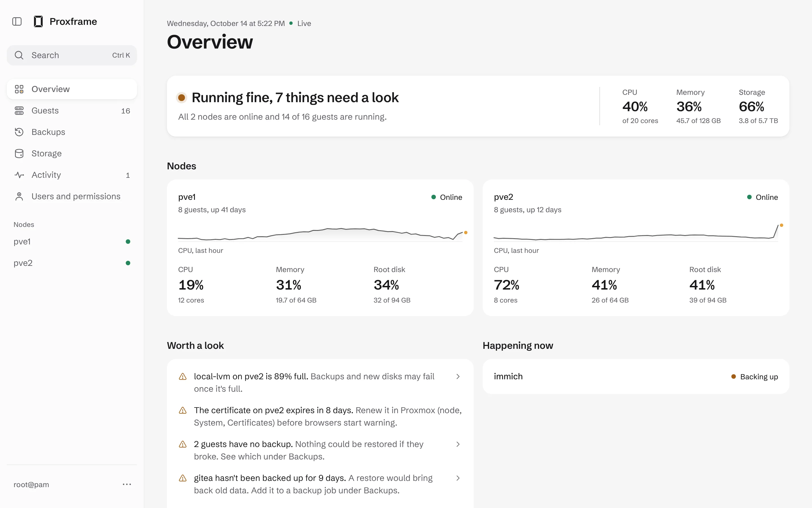Open Backups from the sidebar
The image size is (812, 508).
point(72,132)
